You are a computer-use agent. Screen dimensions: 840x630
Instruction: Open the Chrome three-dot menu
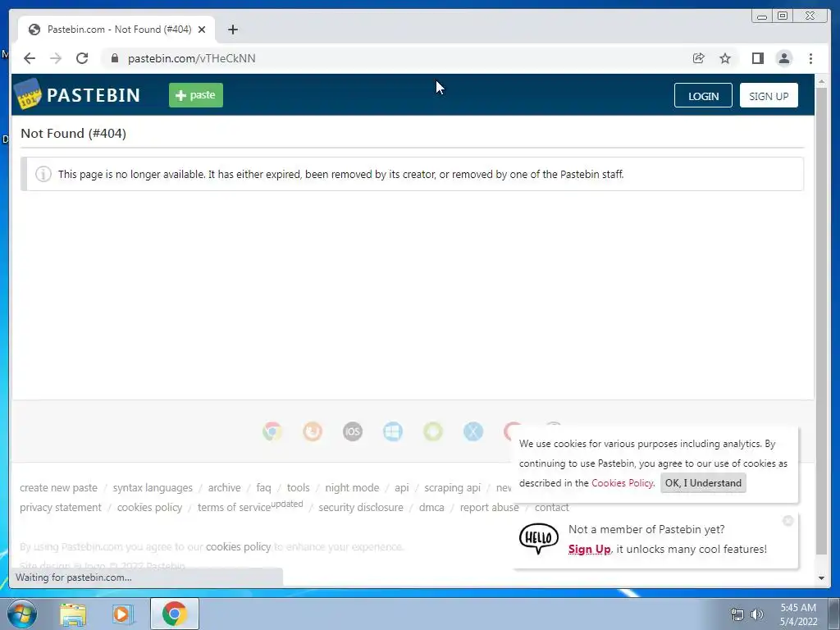click(810, 58)
